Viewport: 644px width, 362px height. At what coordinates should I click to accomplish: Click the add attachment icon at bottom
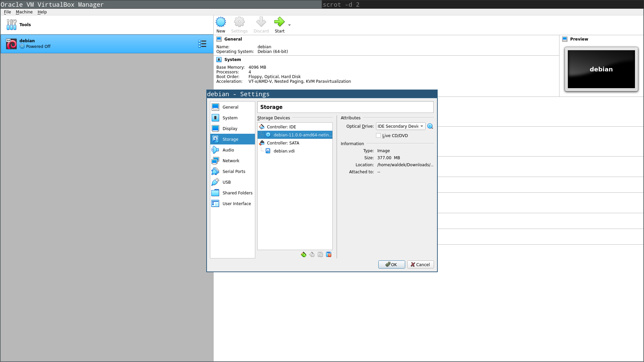point(320,255)
